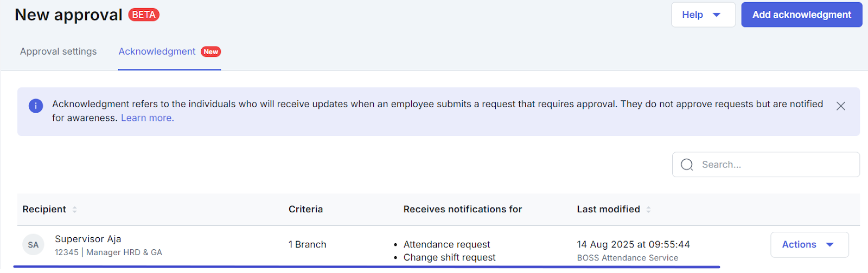This screenshot has height=273, width=868.
Task: Click the red BETA badge
Action: [144, 15]
